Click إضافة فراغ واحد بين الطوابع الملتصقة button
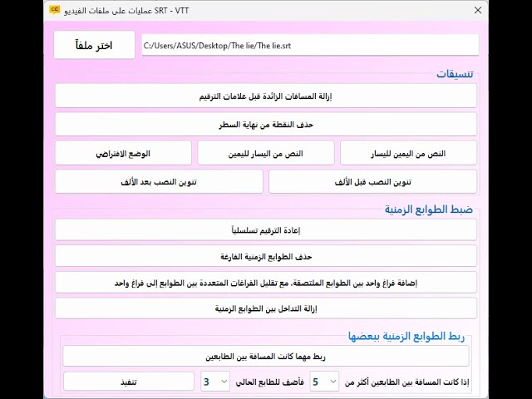Viewport: 532px width, 399px height. click(x=266, y=283)
